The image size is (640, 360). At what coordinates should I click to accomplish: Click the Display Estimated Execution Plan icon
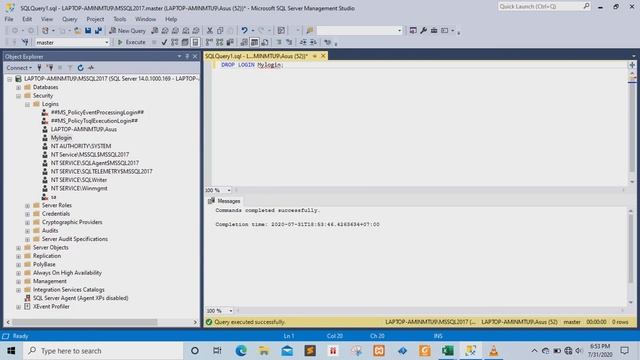pyautogui.click(x=175, y=42)
